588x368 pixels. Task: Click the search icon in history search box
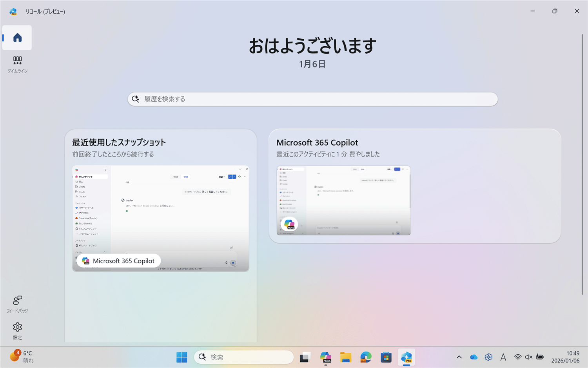click(136, 99)
